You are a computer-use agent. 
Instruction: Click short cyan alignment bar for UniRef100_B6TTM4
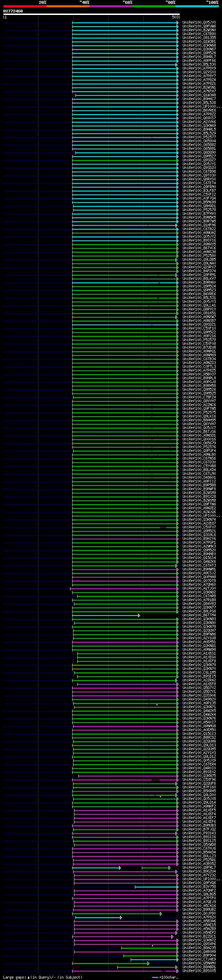pyautogui.click(x=106, y=616)
